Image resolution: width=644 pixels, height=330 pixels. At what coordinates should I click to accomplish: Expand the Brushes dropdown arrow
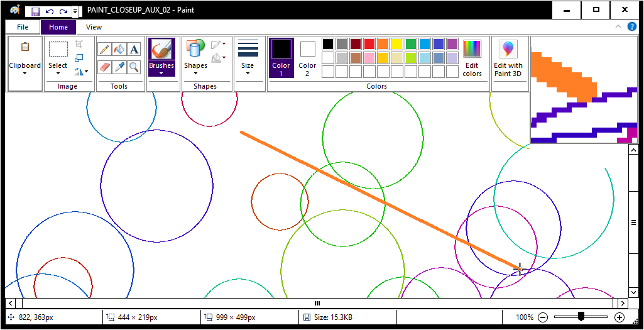(x=161, y=74)
